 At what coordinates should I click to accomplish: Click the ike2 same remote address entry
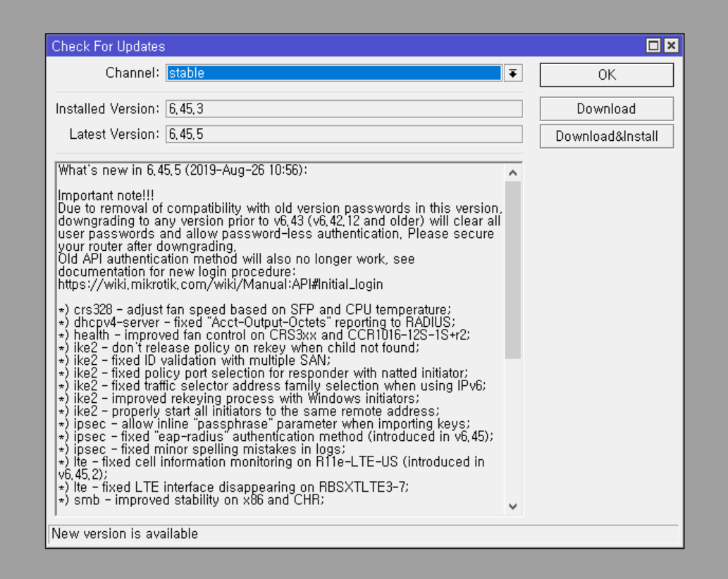pos(249,411)
